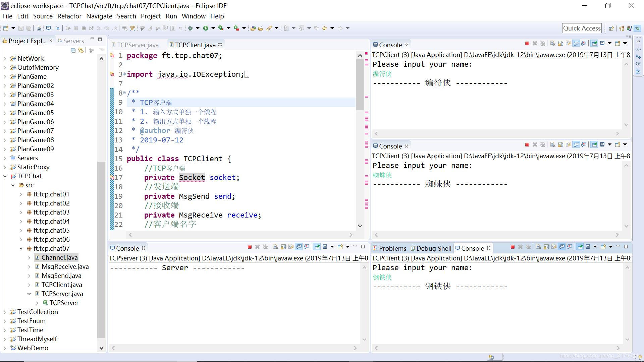Toggle Pin Console in TCPServer console toolbar
Screen dimensions: 644x362
click(x=317, y=247)
